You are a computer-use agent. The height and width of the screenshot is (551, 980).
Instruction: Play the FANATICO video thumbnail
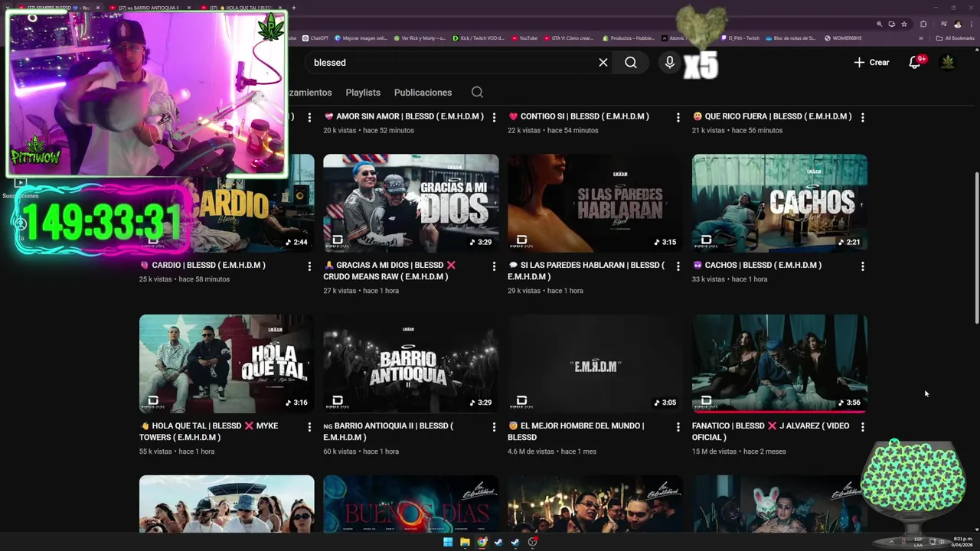click(x=779, y=364)
